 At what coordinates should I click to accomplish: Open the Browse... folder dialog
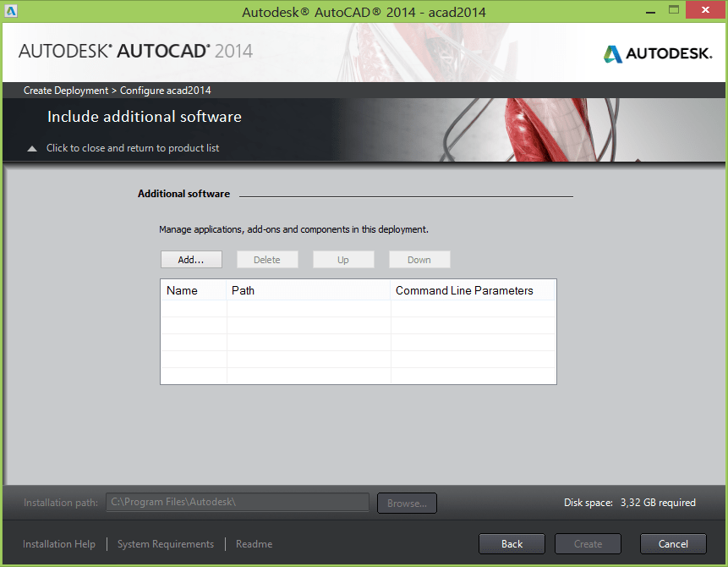[x=407, y=503]
